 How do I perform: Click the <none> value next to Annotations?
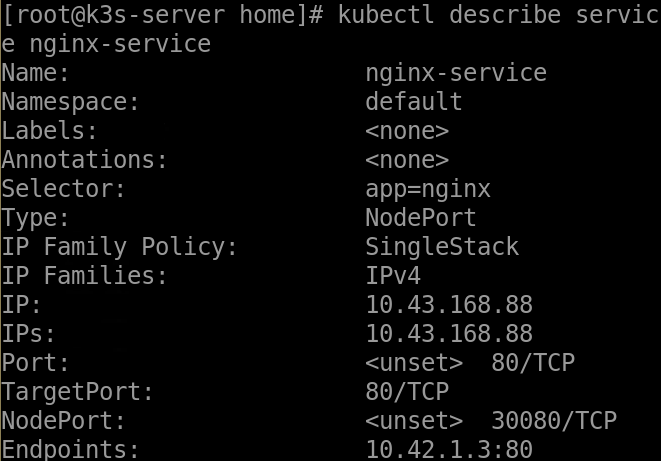coord(406,160)
